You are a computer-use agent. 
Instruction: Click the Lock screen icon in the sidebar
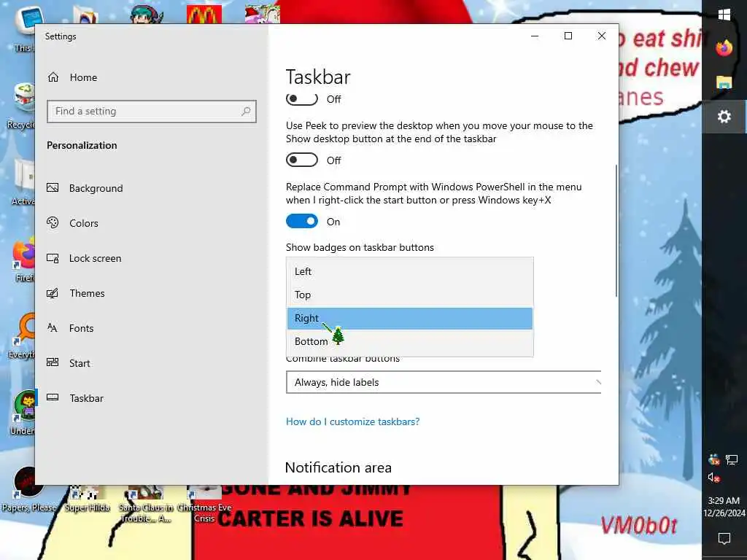[x=53, y=258]
